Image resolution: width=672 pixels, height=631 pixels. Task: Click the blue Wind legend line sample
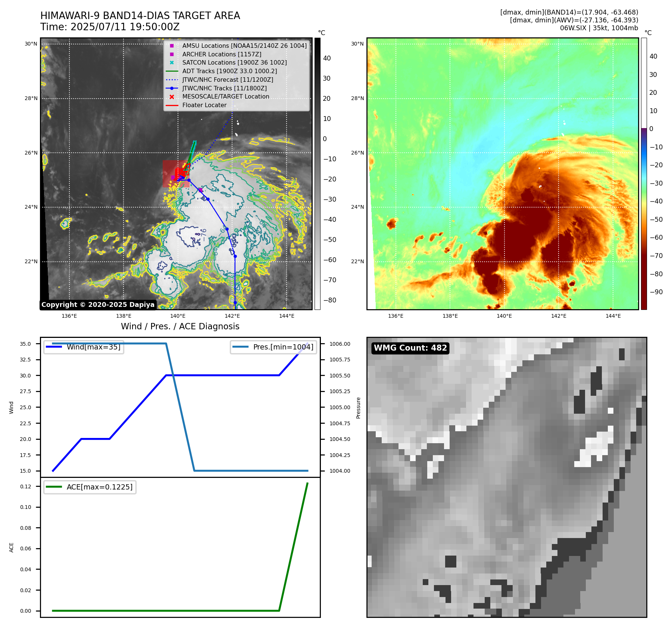(x=54, y=347)
